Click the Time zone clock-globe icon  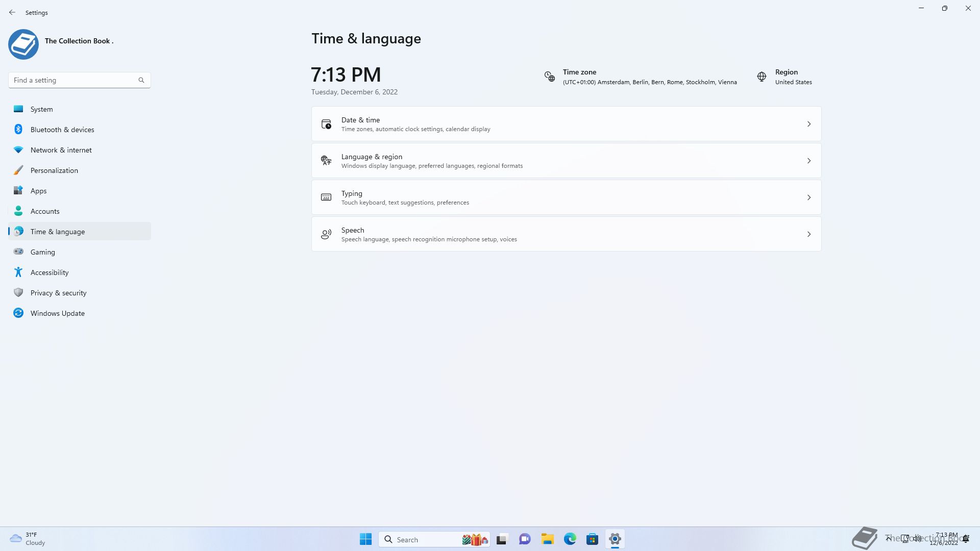[x=549, y=77]
